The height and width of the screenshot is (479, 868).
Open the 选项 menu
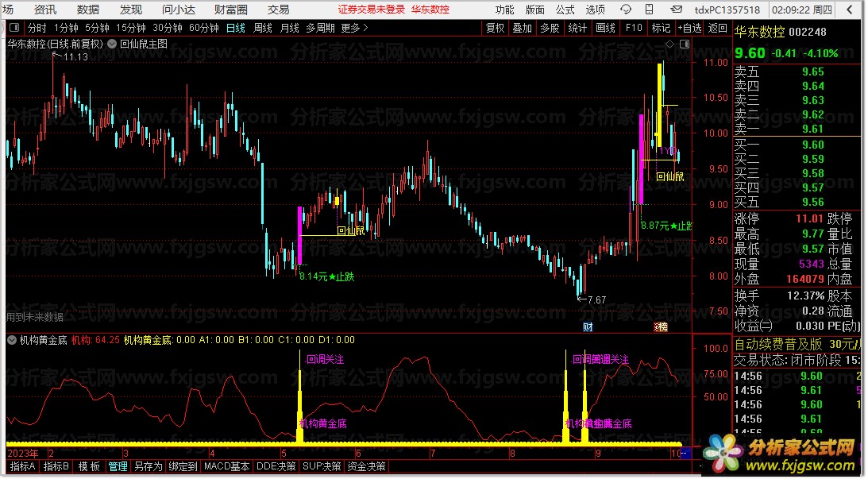[x=595, y=10]
